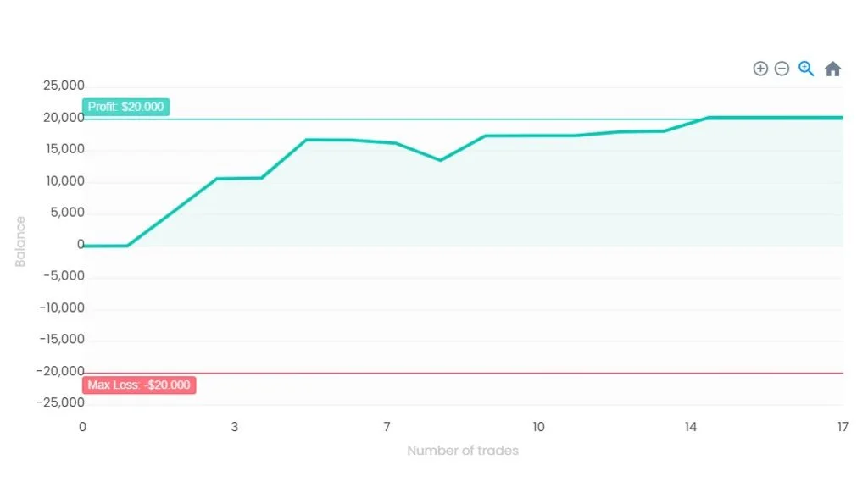Click the x-axis tick labeled 3
868x493 pixels.
point(235,427)
